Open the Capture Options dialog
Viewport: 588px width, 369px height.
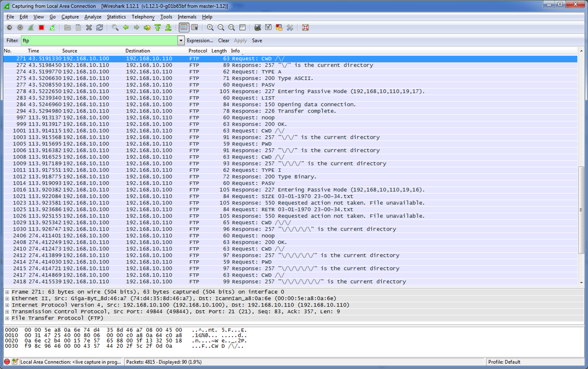(19, 28)
